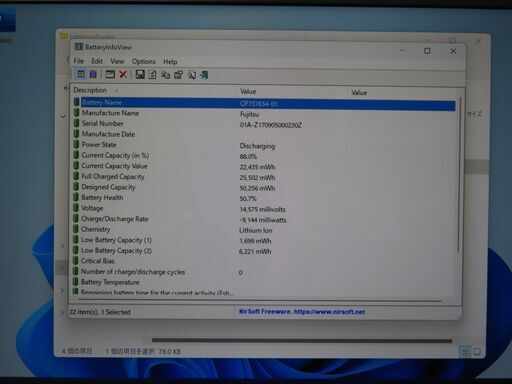This screenshot has width=512, height=384.
Task: Select the Low Battery Capacity (2) row
Action: [264, 251]
